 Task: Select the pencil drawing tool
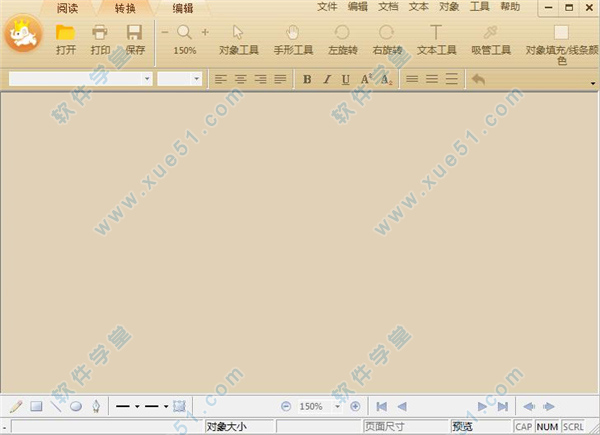point(16,406)
